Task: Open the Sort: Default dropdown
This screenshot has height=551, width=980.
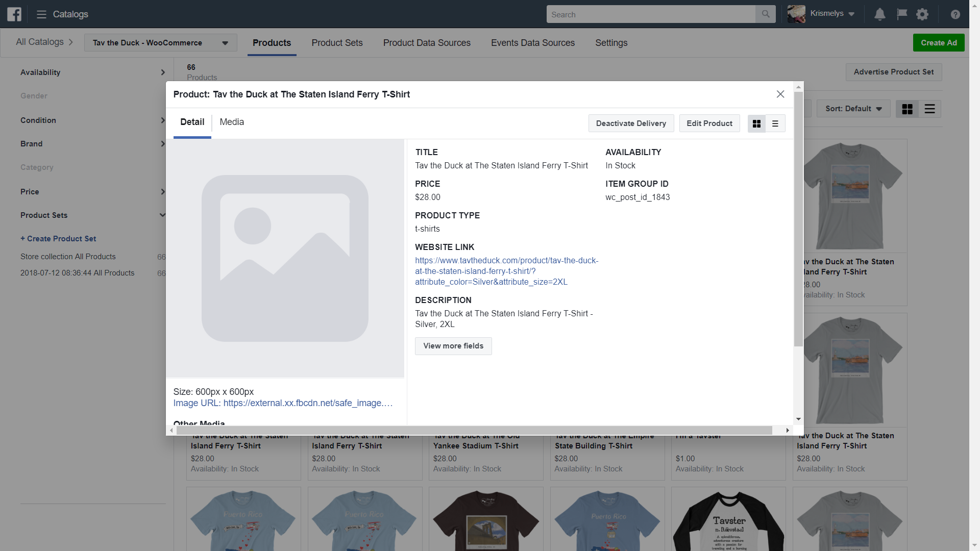Action: 853,109
